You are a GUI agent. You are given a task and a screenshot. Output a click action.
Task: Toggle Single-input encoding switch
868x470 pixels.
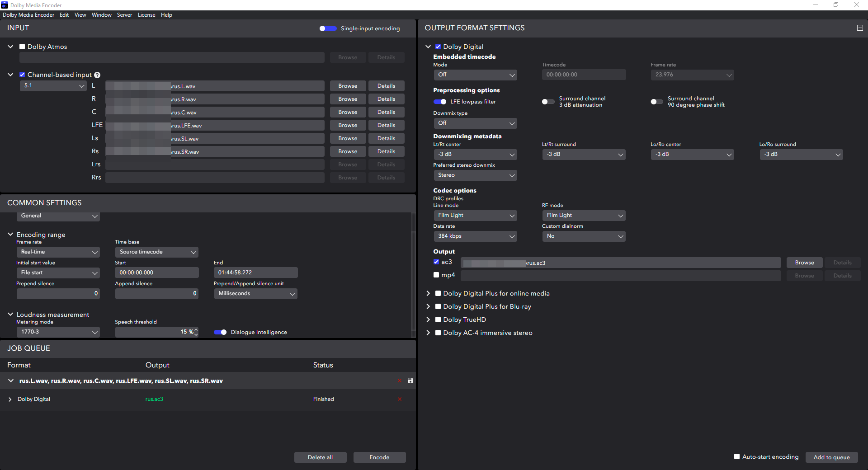[x=328, y=28]
